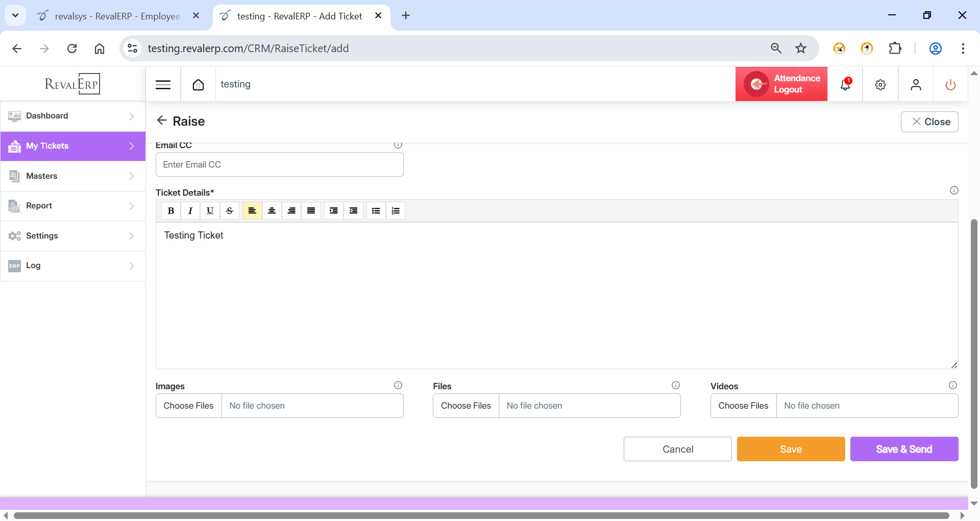
Task: Switch to the revalsys Employee browser tab
Action: pos(117,16)
